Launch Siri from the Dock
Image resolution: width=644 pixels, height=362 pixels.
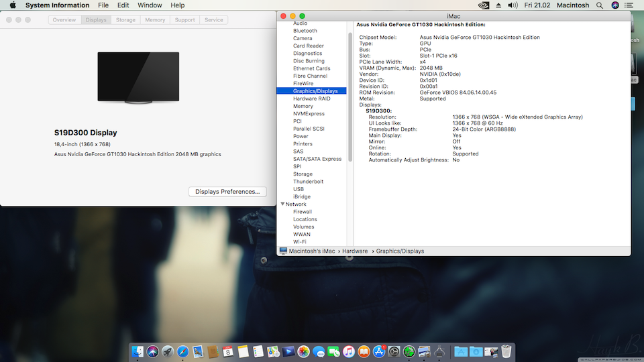[152, 352]
